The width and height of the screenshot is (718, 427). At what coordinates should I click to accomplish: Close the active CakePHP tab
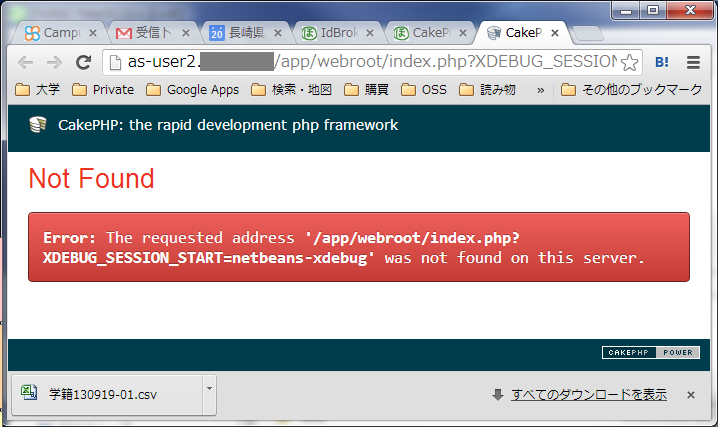tap(555, 33)
